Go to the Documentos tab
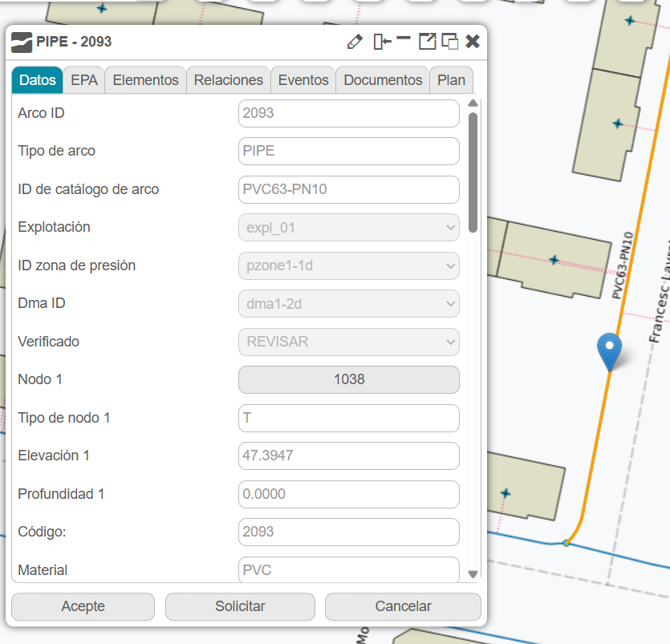This screenshot has height=644, width=670. [x=383, y=80]
